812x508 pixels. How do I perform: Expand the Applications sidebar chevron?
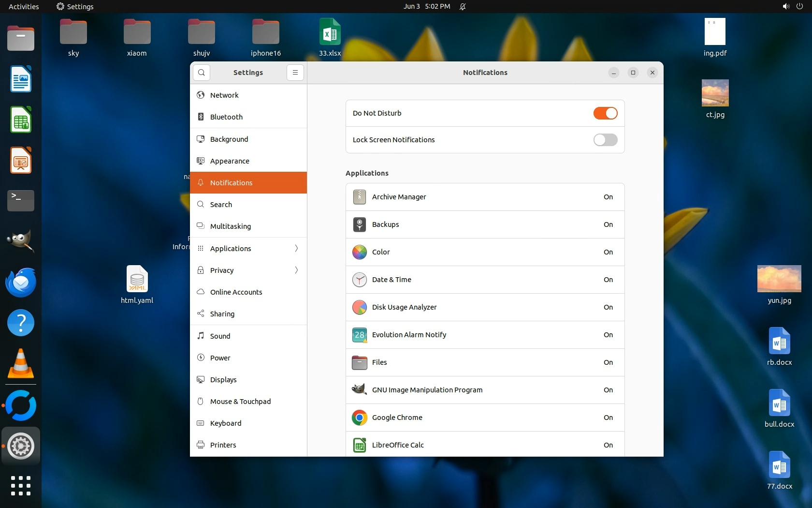click(x=296, y=248)
